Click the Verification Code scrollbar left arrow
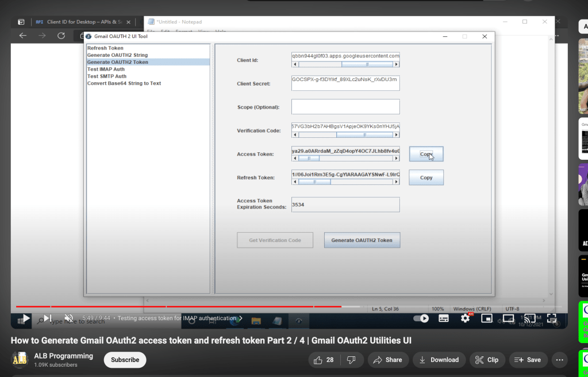The height and width of the screenshot is (377, 588). pos(295,134)
